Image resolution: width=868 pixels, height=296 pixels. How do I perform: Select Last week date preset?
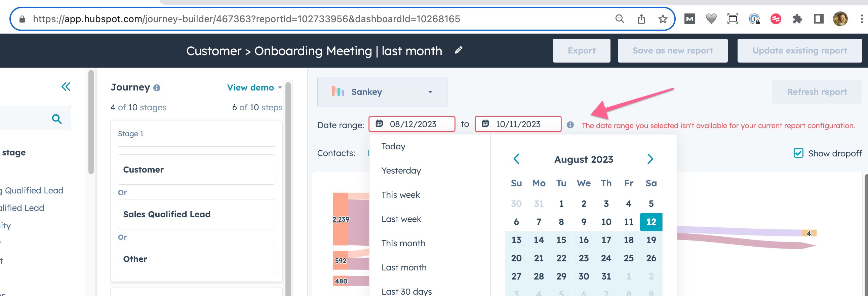[401, 219]
